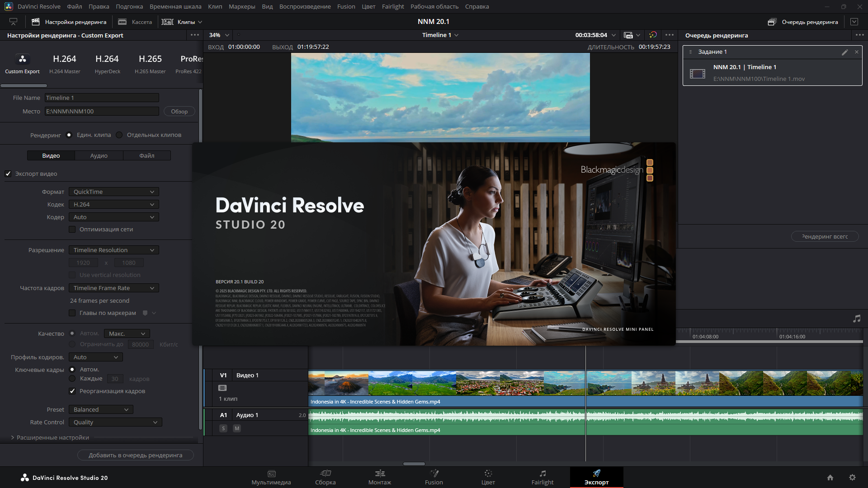Open the Профиль кодиров. dropdown

96,357
